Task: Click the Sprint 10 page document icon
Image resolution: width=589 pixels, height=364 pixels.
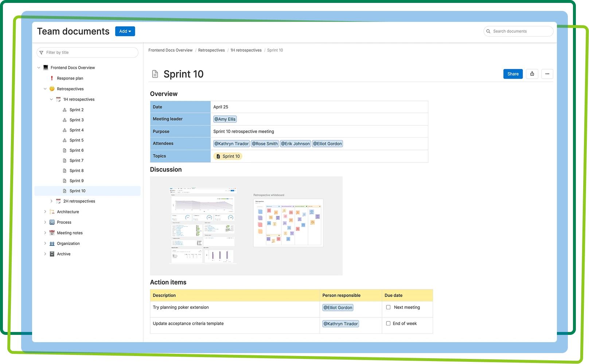Action: tap(155, 74)
